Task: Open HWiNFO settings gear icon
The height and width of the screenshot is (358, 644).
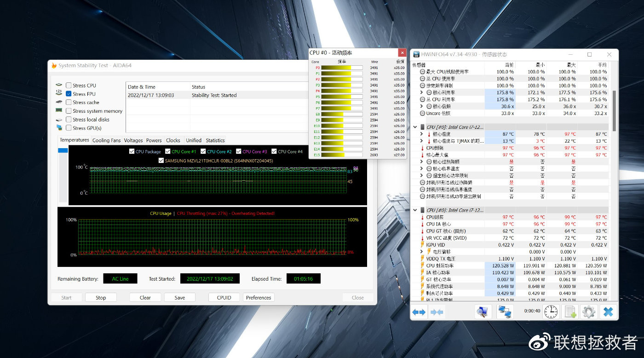Action: (589, 312)
